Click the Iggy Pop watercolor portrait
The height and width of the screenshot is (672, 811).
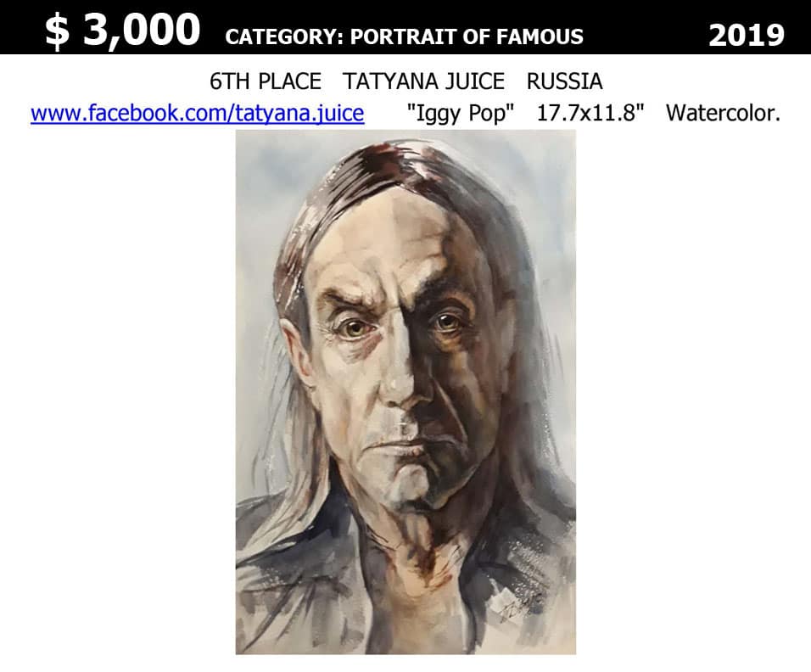405,392
